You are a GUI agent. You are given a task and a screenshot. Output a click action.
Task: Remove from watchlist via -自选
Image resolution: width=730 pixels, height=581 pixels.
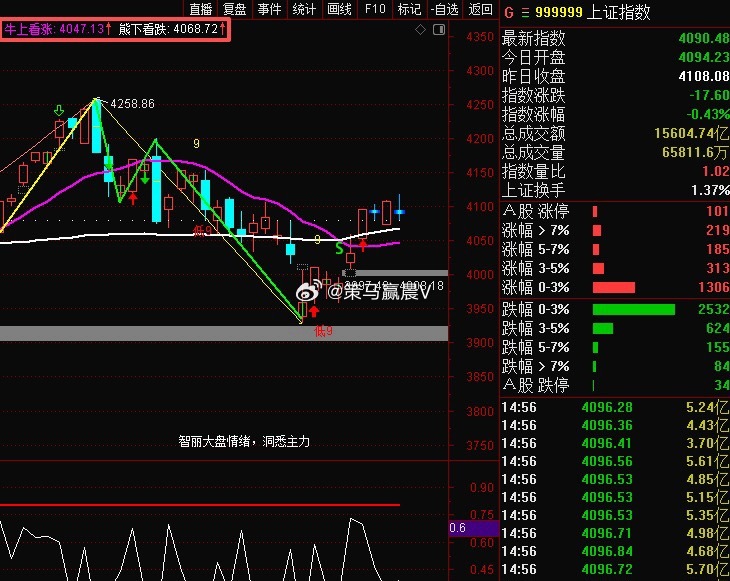point(445,9)
